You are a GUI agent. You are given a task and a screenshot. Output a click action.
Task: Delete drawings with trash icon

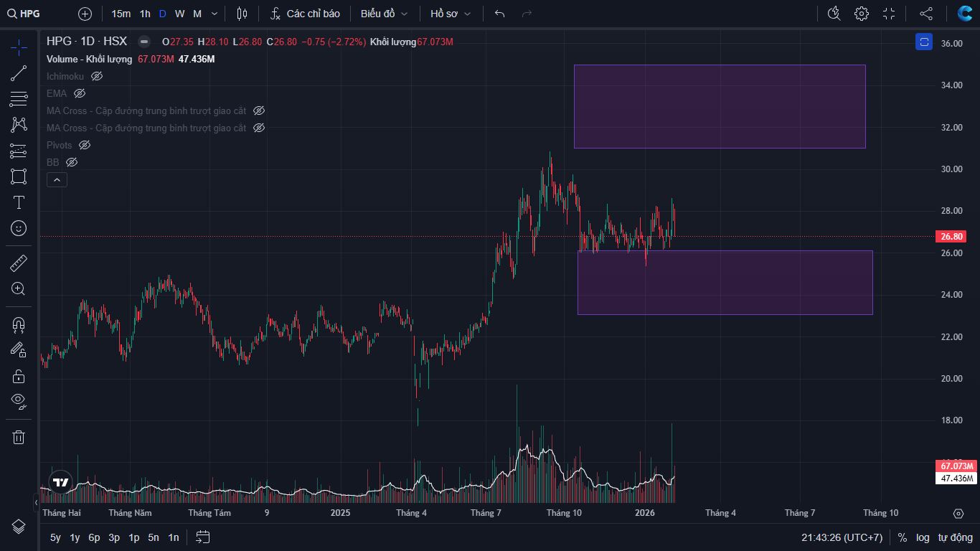pyautogui.click(x=19, y=437)
